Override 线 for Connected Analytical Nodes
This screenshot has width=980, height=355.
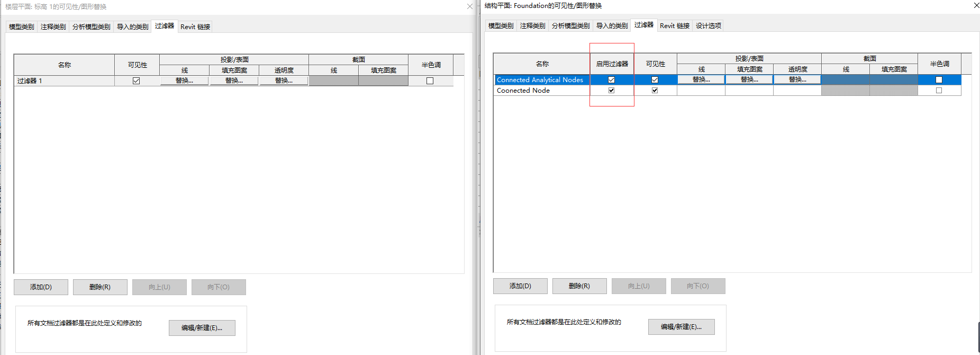[701, 79]
